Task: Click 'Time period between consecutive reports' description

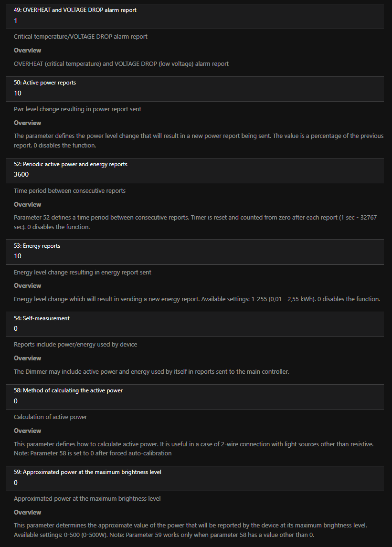Action: coord(70,191)
